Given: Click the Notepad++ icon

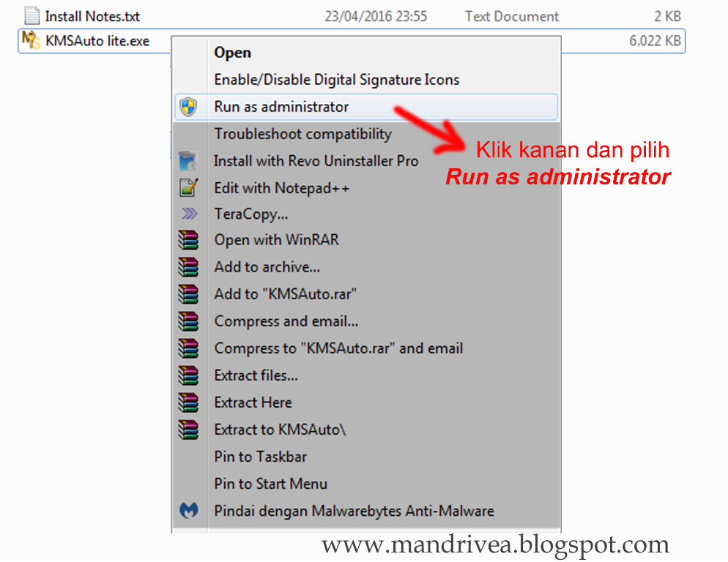Looking at the screenshot, I should (x=188, y=187).
